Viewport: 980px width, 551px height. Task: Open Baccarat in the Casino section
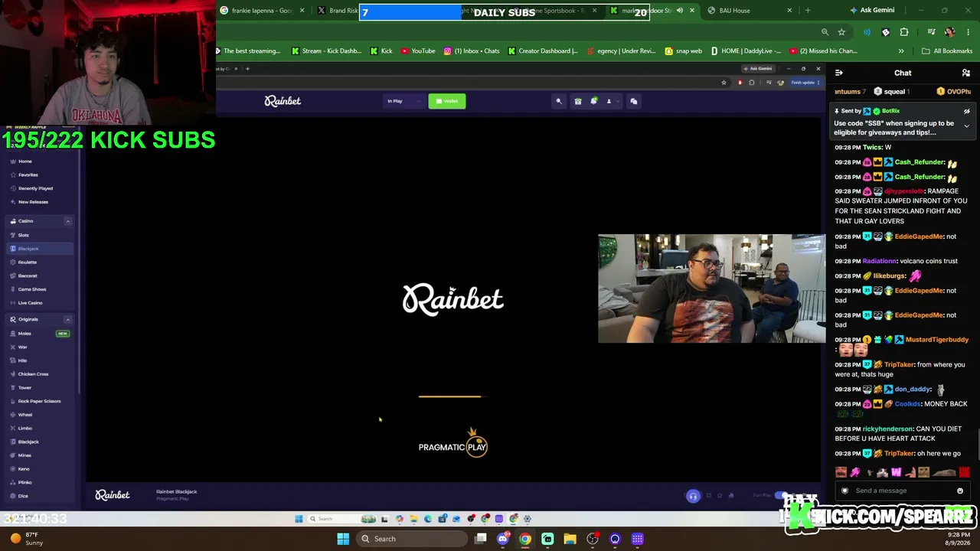point(28,275)
